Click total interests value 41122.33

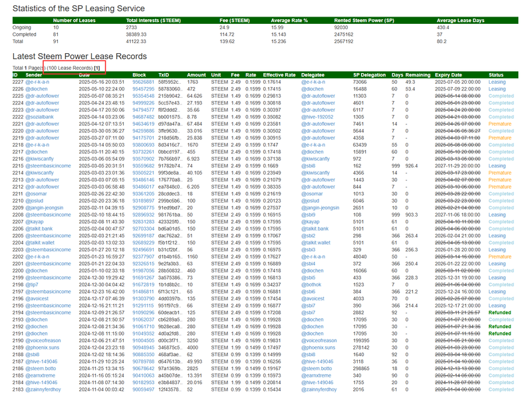click(136, 41)
